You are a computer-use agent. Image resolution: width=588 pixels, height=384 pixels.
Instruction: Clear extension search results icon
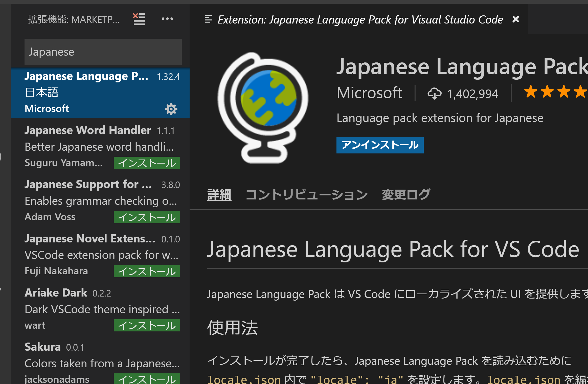pyautogui.click(x=139, y=19)
